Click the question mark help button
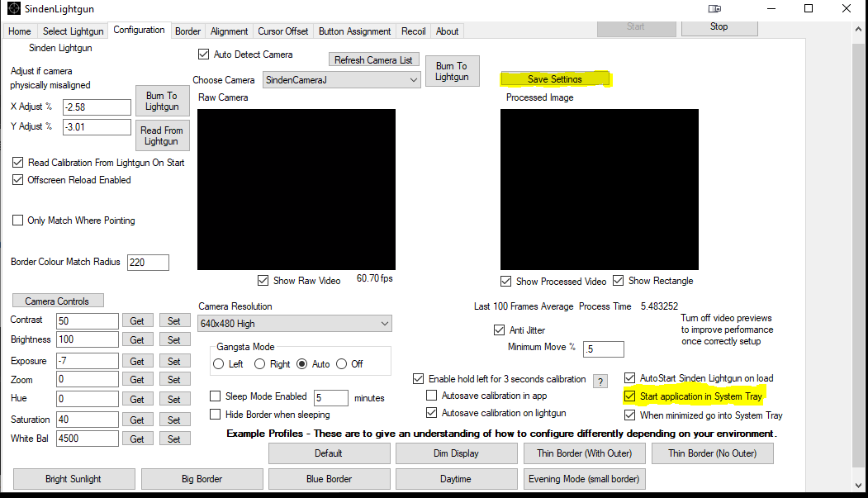This screenshot has width=868, height=498. 600,382
